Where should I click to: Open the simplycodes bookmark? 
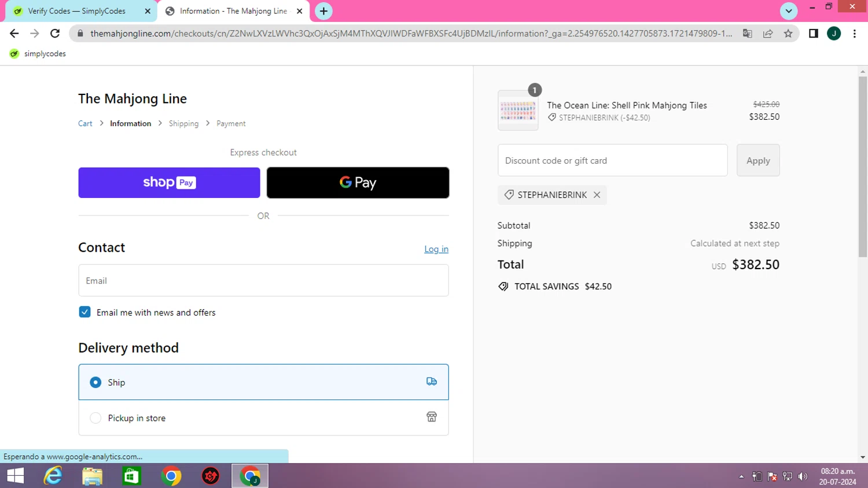point(38,54)
